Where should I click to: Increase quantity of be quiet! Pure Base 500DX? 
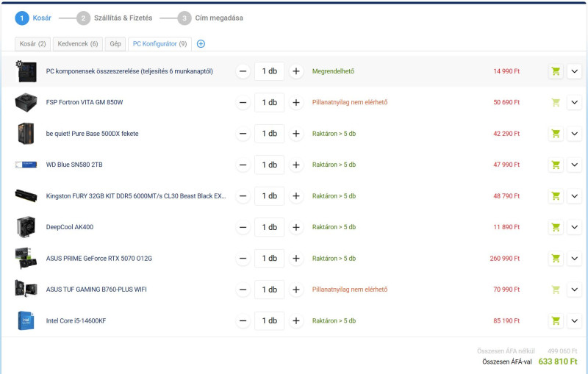296,134
